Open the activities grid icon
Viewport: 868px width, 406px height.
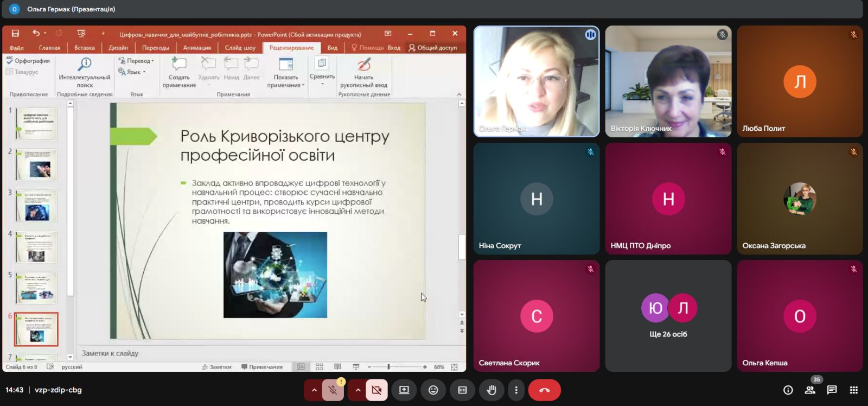point(853,390)
